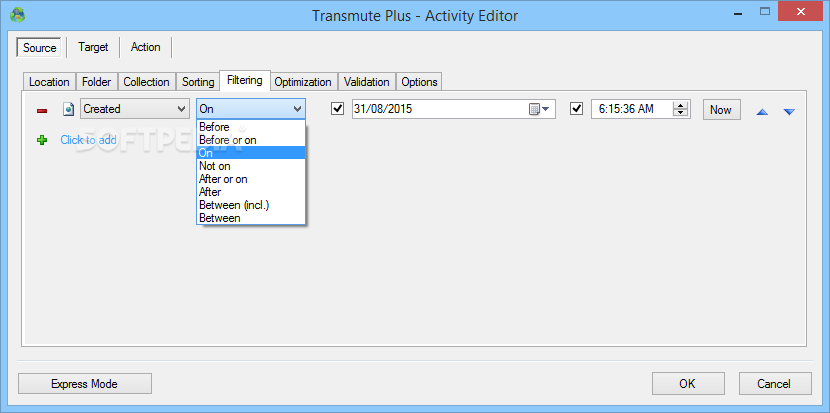Choose Between from the list
This screenshot has width=830, height=413.
(251, 218)
